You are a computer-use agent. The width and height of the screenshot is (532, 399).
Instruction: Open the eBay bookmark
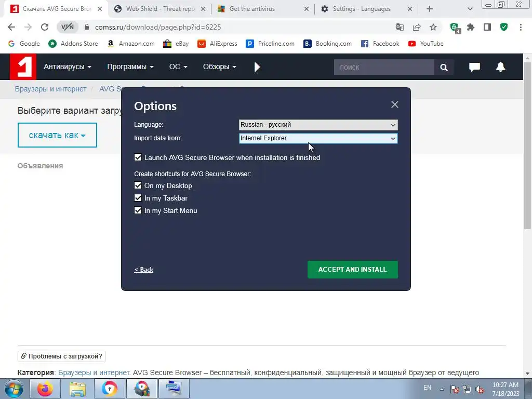pyautogui.click(x=176, y=44)
